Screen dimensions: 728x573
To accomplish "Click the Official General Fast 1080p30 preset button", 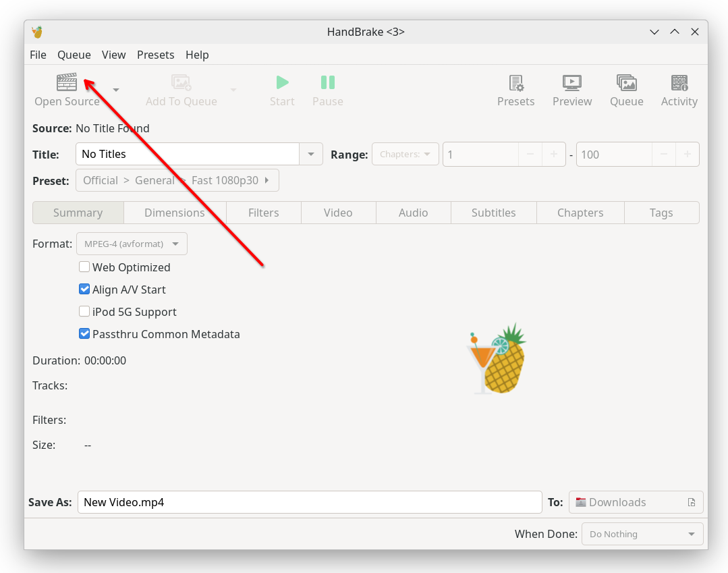I will tap(177, 180).
